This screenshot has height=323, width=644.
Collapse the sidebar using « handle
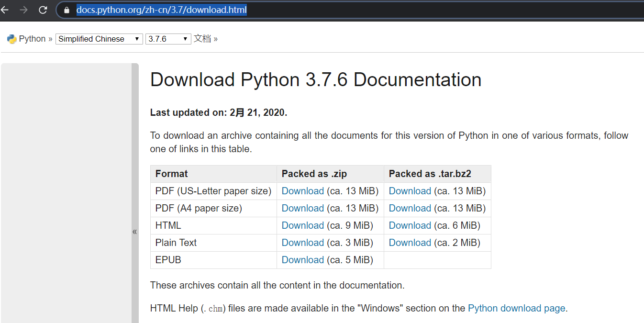pos(135,232)
